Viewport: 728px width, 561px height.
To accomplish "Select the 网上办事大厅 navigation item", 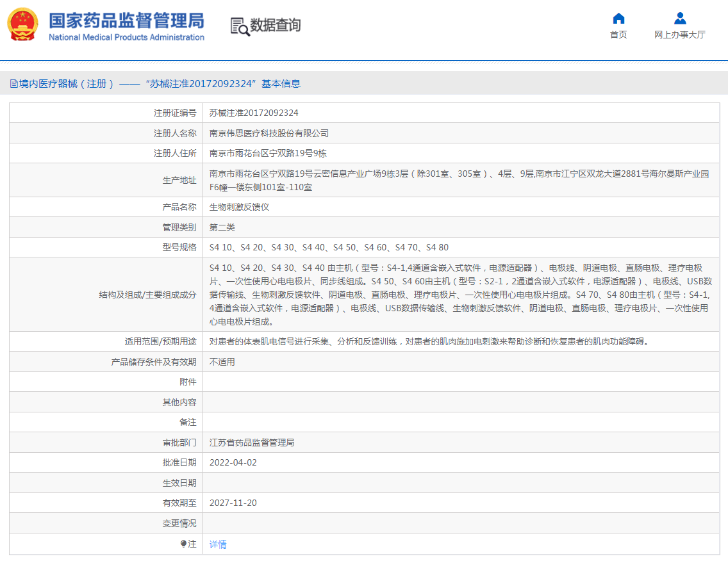I will click(x=681, y=27).
